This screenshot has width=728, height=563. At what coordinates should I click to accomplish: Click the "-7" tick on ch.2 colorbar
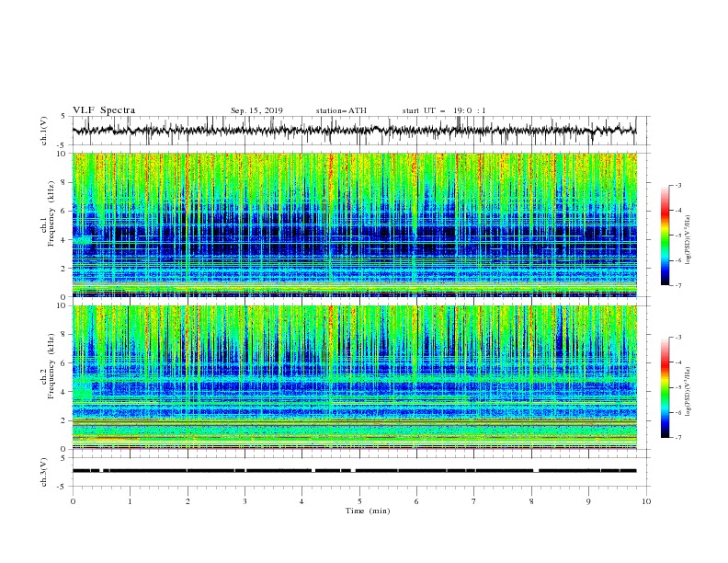(678, 438)
